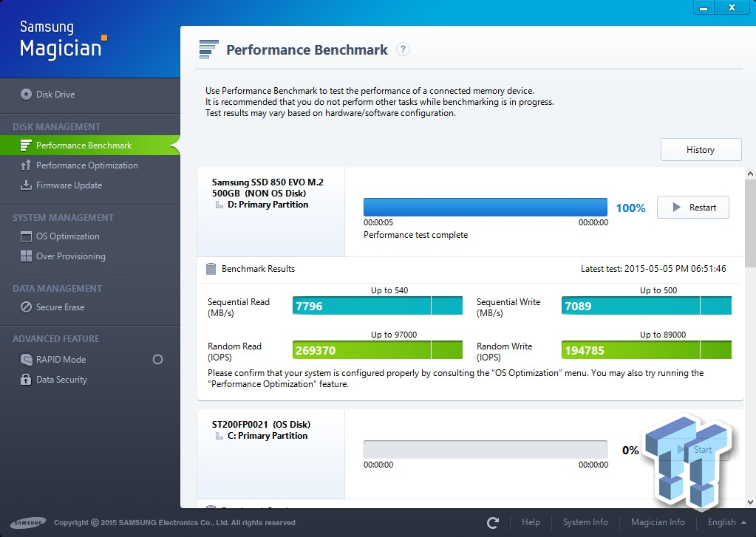Viewport: 756px width, 537px height.
Task: Click the vertical scrollbar thumb
Action: [750, 223]
